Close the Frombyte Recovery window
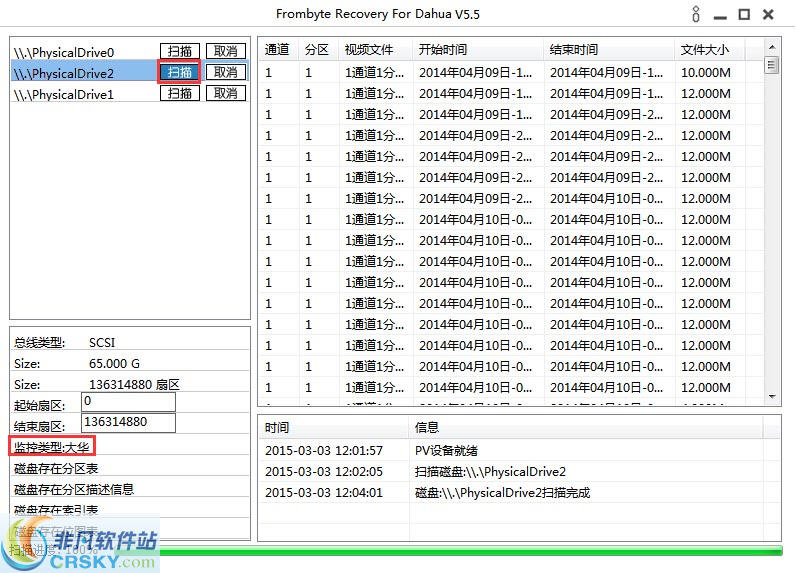This screenshot has width=796, height=573. pos(768,14)
